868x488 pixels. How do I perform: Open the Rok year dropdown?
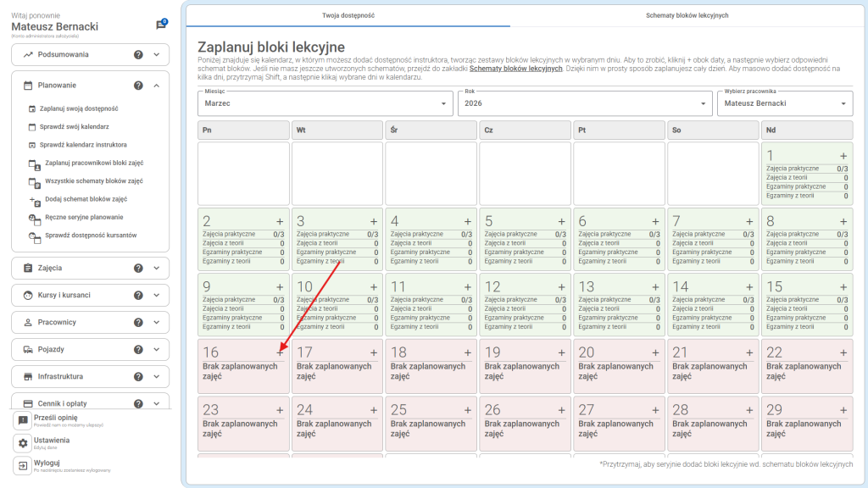point(585,103)
